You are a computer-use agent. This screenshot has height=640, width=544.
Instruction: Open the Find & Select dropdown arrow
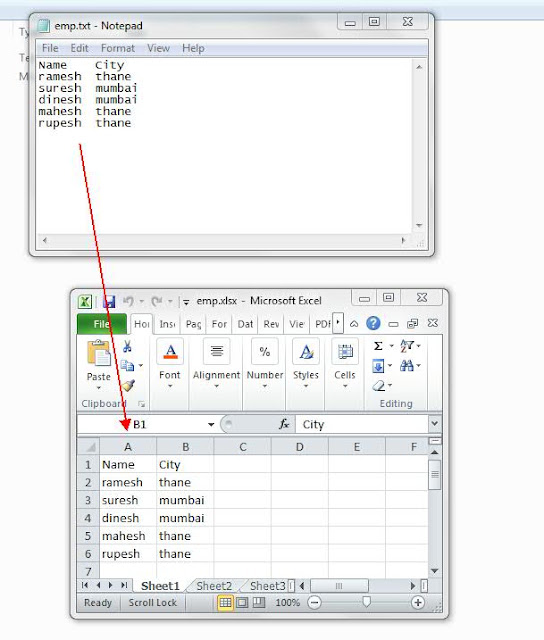tap(418, 365)
